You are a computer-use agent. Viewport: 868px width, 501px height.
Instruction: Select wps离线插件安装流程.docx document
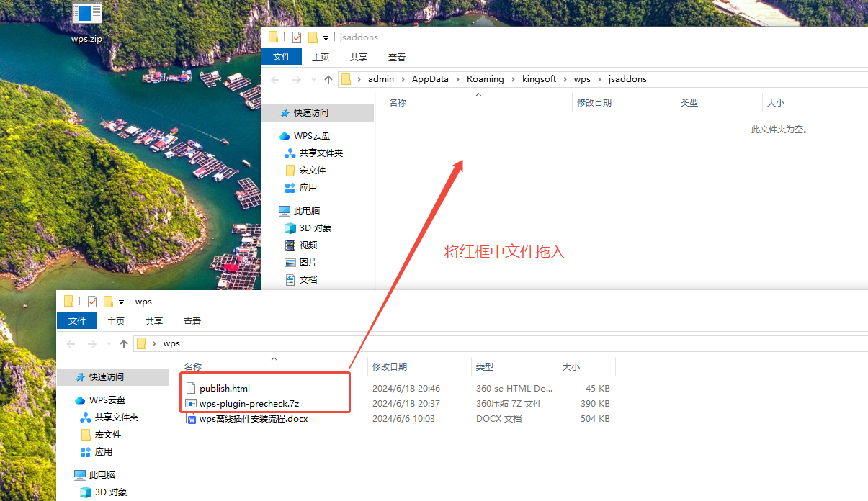click(253, 419)
